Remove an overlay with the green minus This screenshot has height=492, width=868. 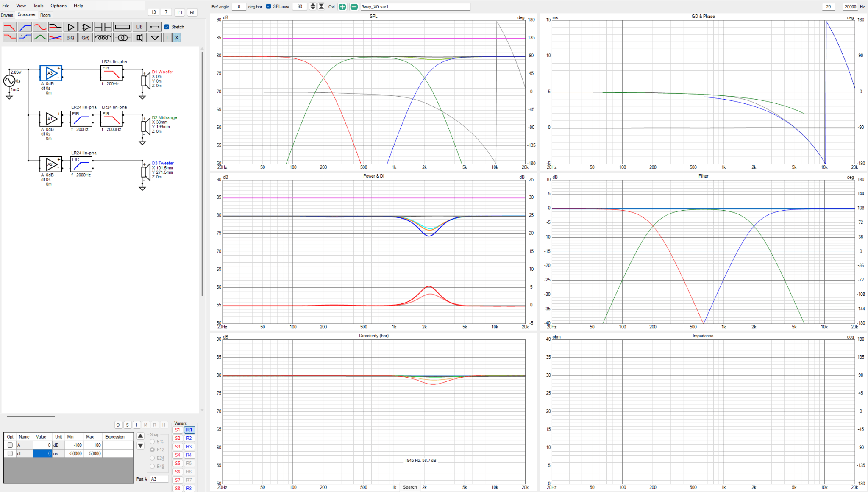coord(354,7)
